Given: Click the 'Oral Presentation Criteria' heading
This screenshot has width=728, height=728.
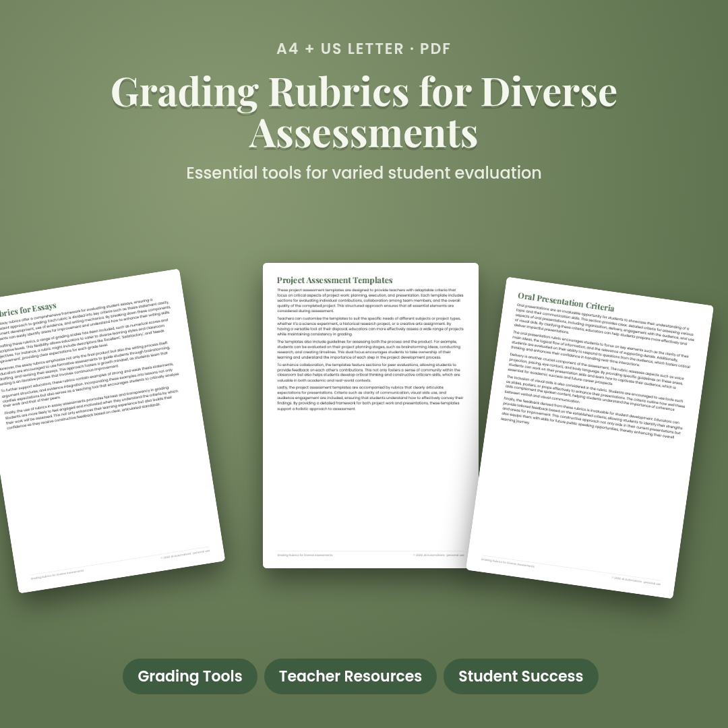Looking at the screenshot, I should pyautogui.click(x=566, y=302).
